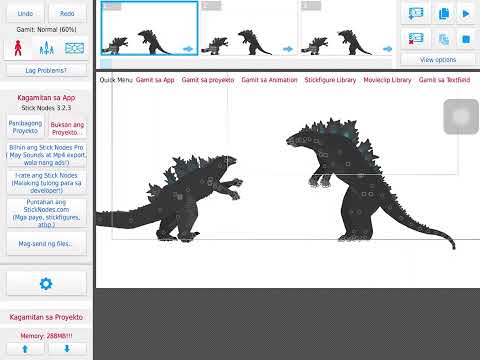480x360 pixels.
Task: Open the Gamit sa proyekto menu
Action: pyautogui.click(x=208, y=80)
